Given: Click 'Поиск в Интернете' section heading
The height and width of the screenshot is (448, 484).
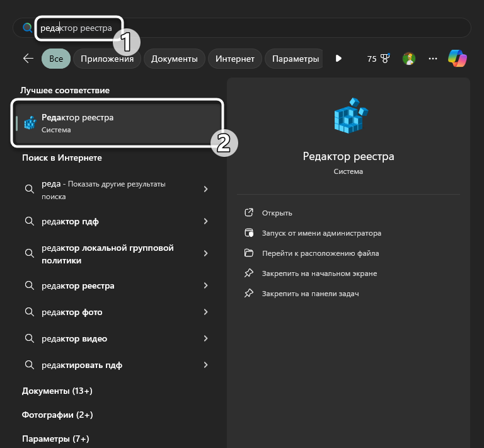Looking at the screenshot, I should pyautogui.click(x=62, y=158).
